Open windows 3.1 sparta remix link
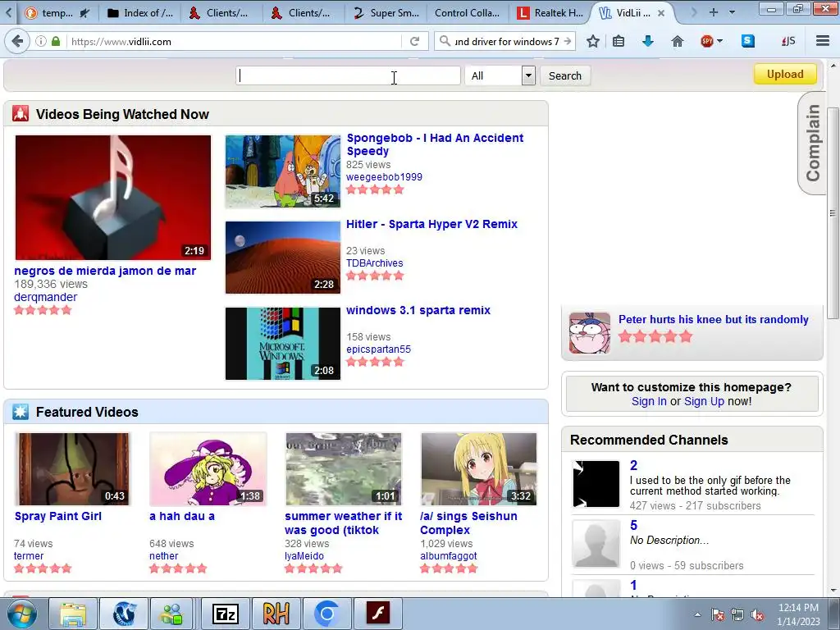Screen dimensions: 840x630 pyautogui.click(x=418, y=310)
